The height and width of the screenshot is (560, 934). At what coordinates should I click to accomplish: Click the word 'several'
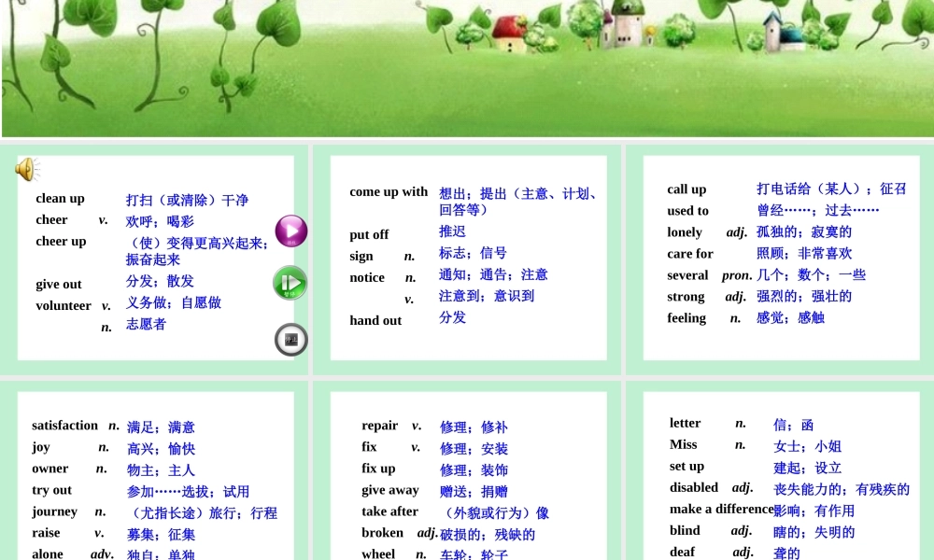coord(687,275)
